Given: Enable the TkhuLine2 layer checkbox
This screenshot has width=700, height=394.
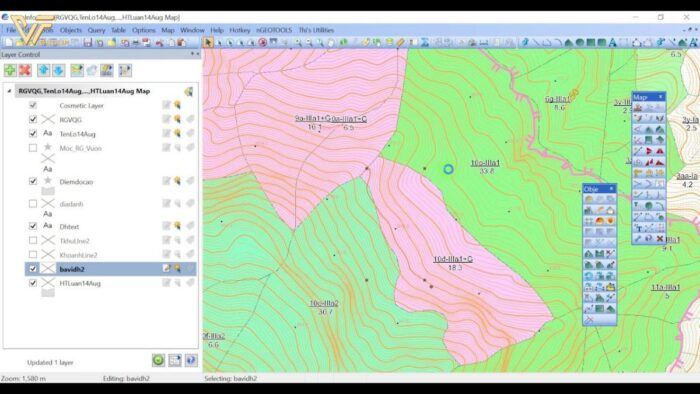Looking at the screenshot, I should click(33, 241).
